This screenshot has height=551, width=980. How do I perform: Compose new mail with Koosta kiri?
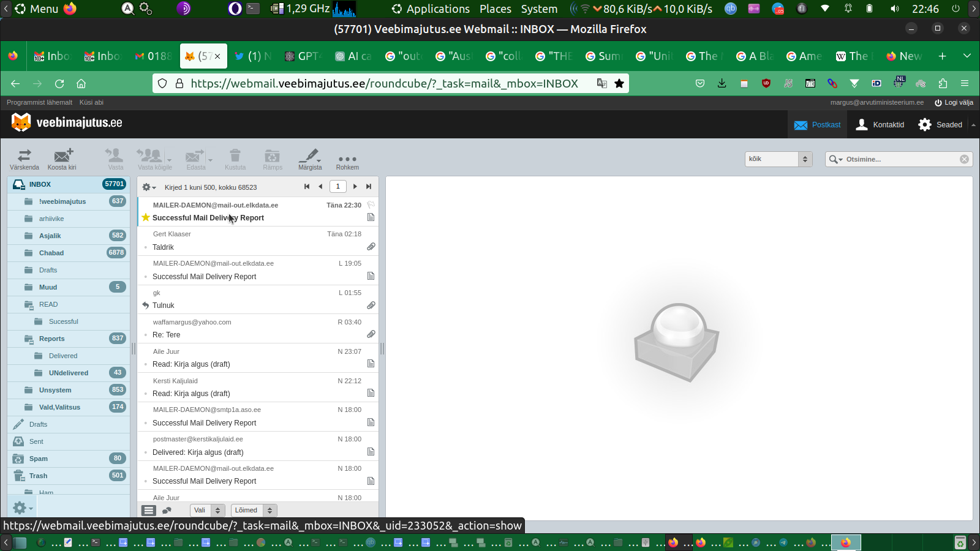(62, 159)
